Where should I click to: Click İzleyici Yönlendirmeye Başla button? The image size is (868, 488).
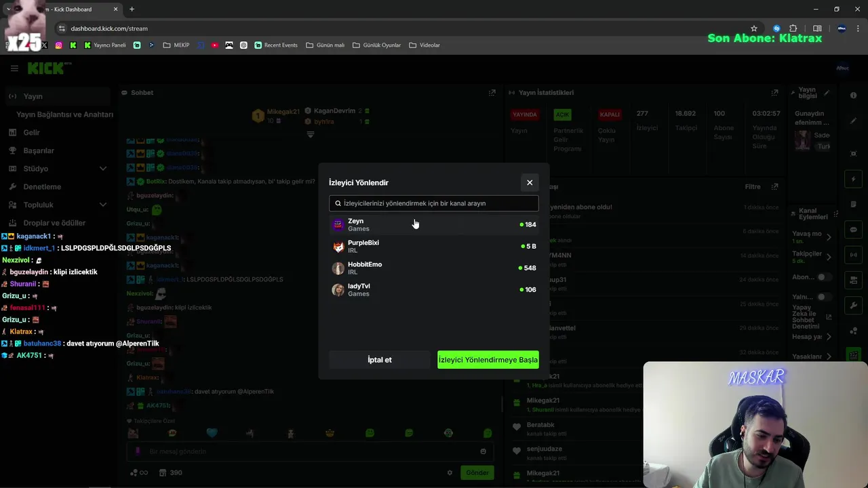click(488, 360)
